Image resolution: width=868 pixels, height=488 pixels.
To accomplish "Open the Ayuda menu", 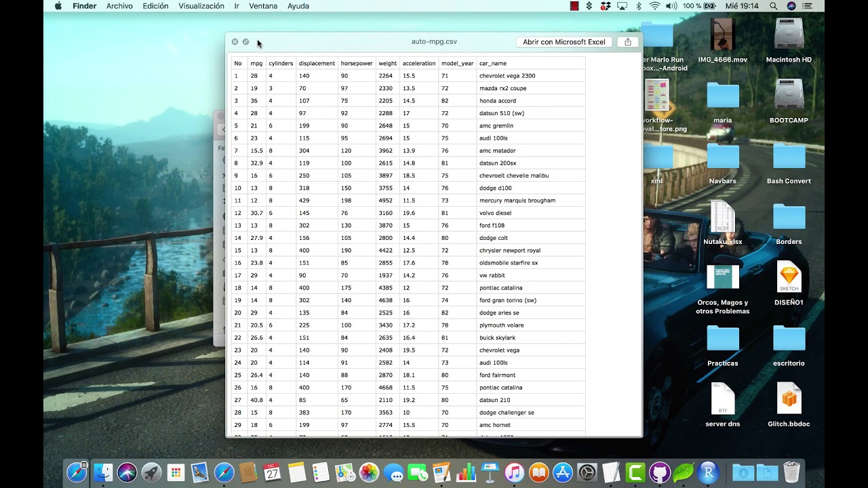I will [298, 6].
